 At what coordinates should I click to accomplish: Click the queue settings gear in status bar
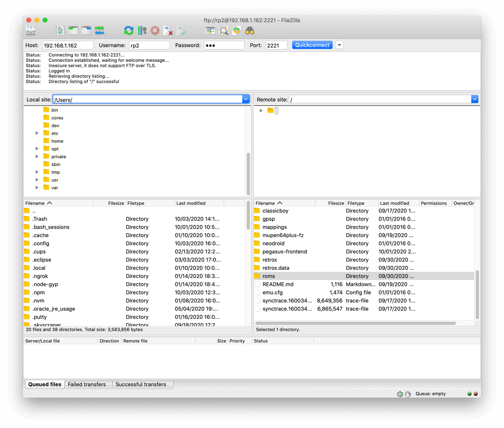coord(400,394)
